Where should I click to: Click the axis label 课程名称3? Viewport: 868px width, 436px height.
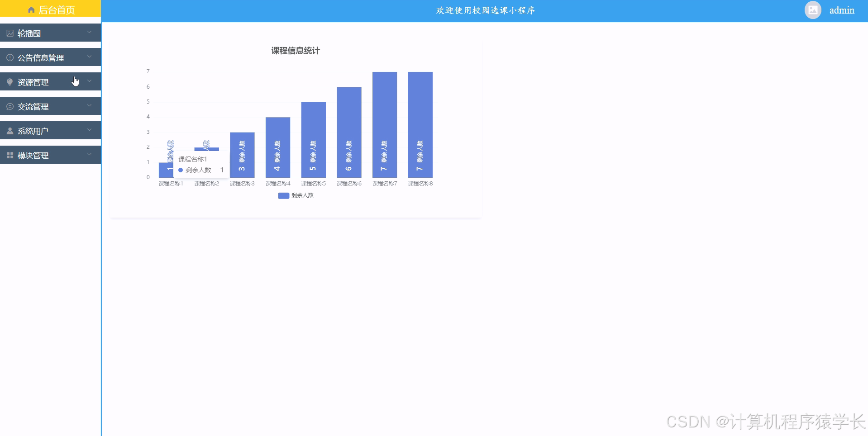click(x=242, y=184)
